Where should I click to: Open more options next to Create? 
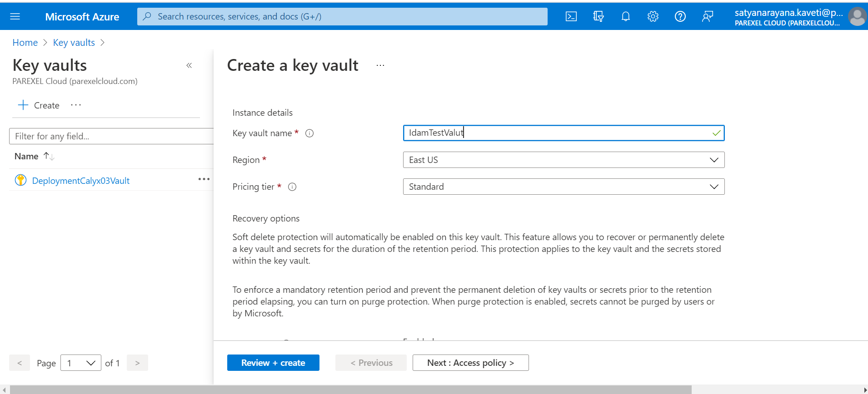(76, 105)
